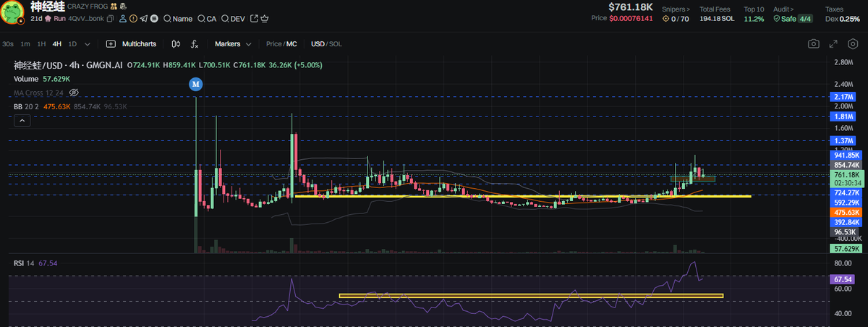This screenshot has width=868, height=327.
Task: Click the Multicharts plus icon
Action: pos(111,44)
